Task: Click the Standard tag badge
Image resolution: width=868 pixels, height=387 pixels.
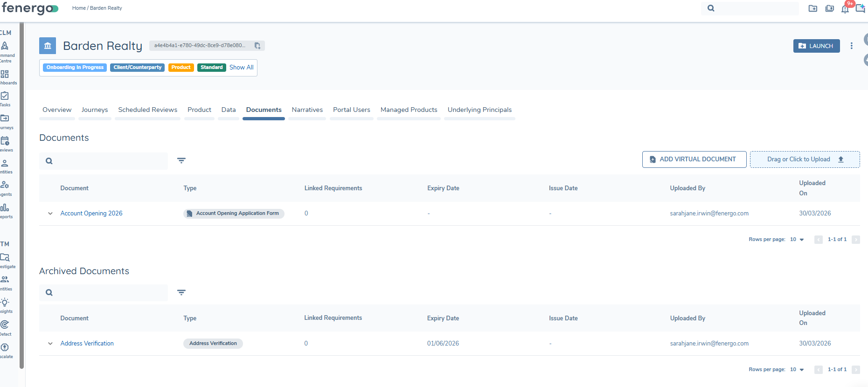Action: pos(212,68)
